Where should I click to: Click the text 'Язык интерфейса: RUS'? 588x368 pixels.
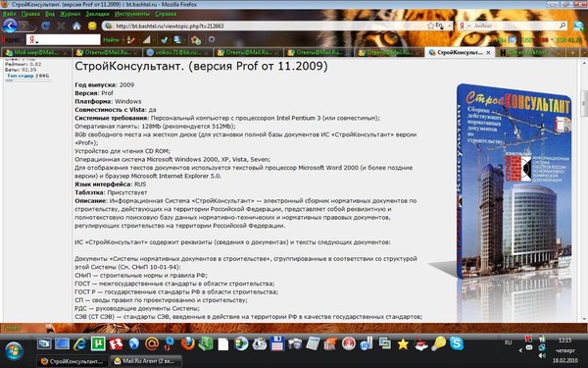pos(110,184)
